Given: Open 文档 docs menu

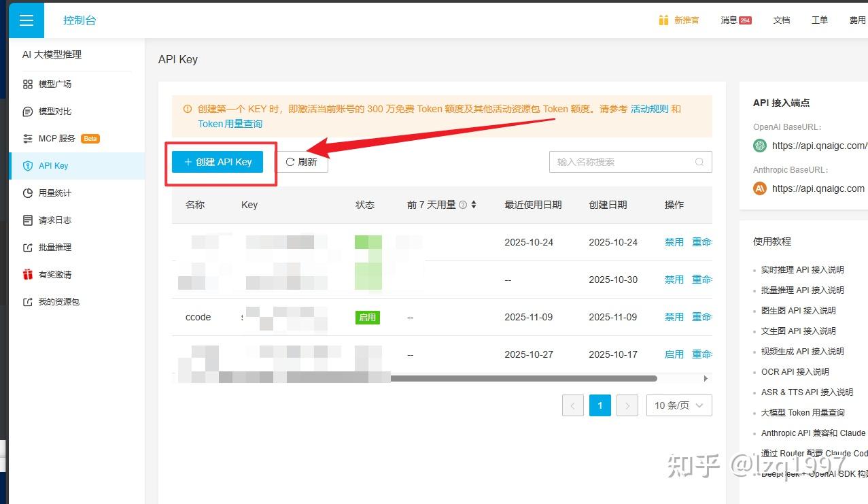Looking at the screenshot, I should point(782,20).
